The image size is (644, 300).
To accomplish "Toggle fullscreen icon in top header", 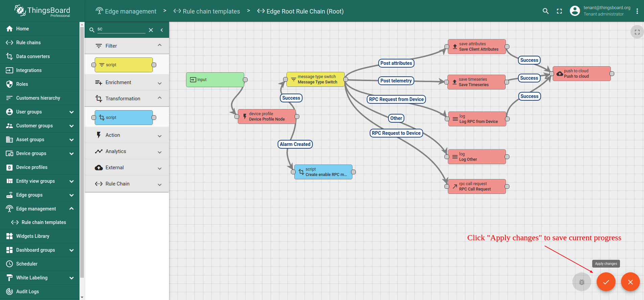I will point(559,11).
